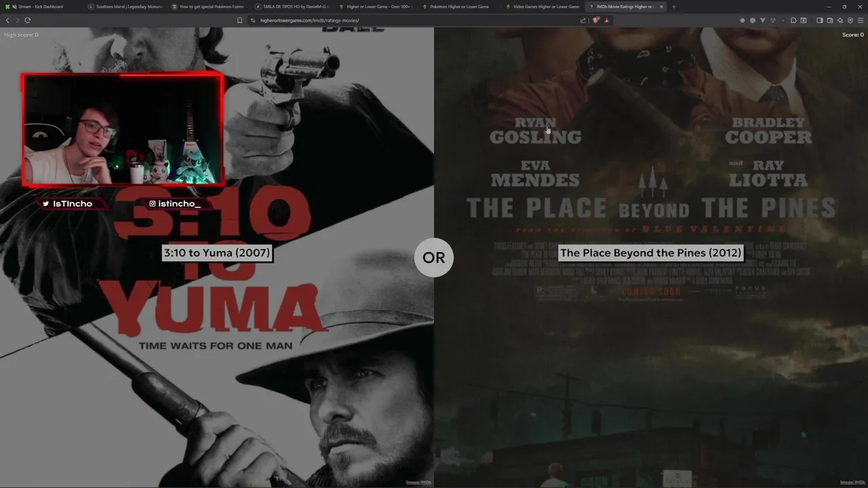Click the first round extension icon in toolbar
The height and width of the screenshot is (488, 868).
743,20
